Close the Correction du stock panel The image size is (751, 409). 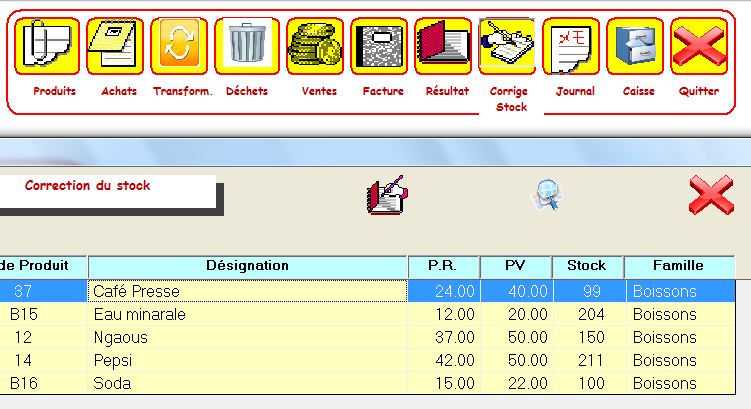coord(711,195)
